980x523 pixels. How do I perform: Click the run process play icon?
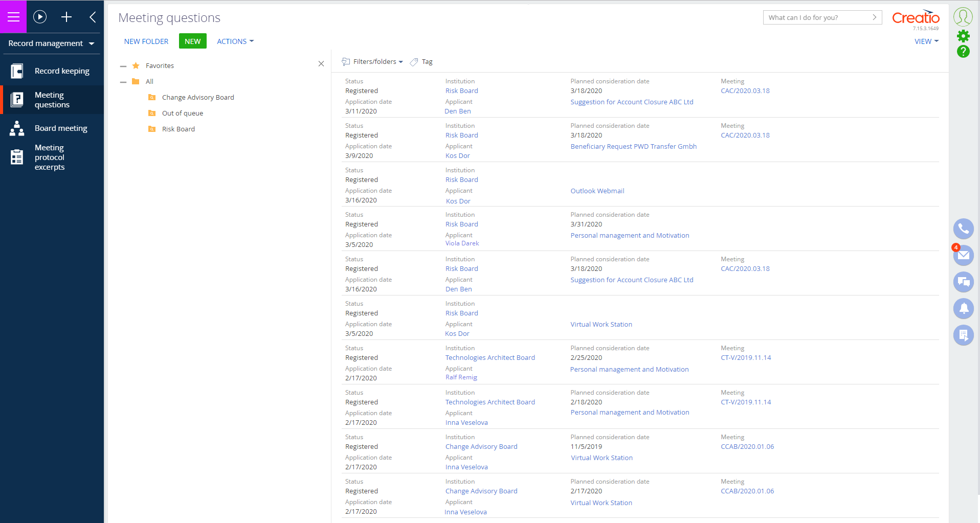(40, 17)
